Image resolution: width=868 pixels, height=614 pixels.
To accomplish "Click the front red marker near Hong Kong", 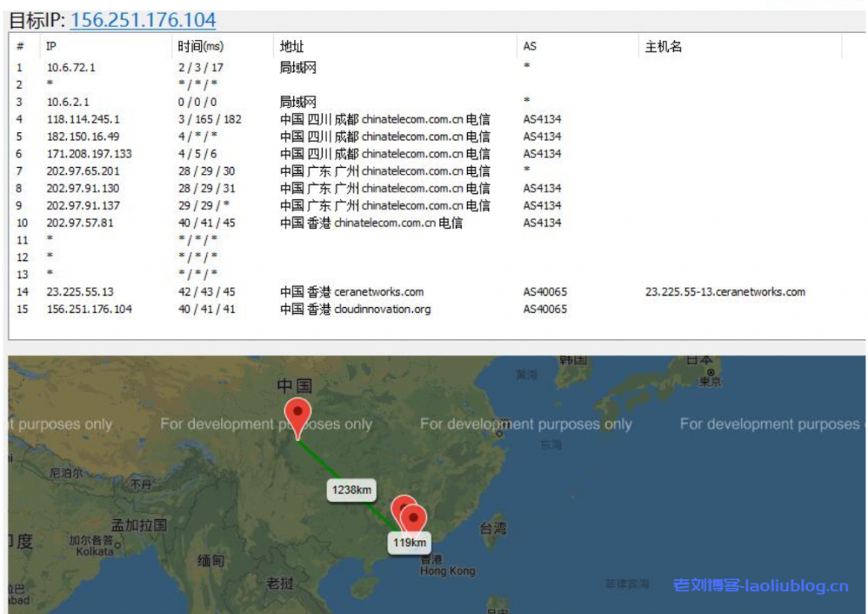I will [414, 518].
